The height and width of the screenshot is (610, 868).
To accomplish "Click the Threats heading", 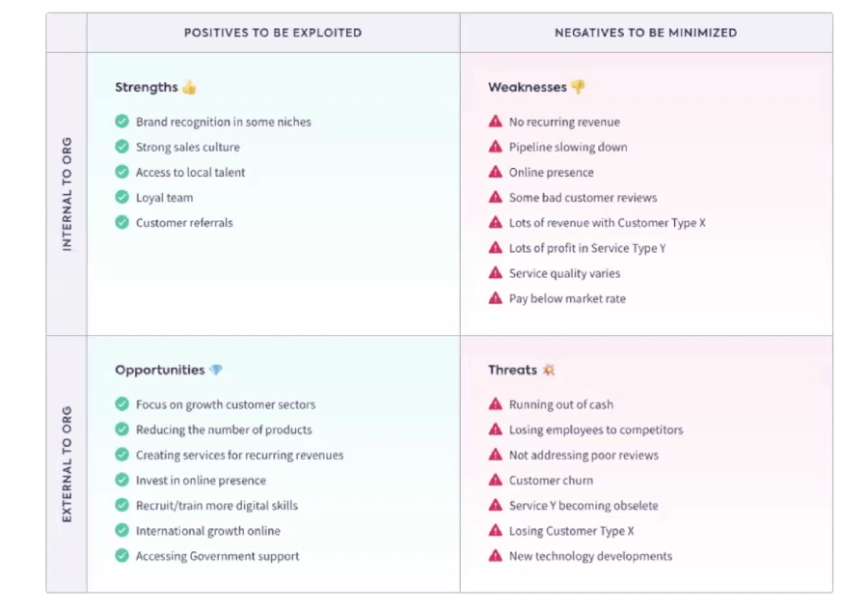I will pyautogui.click(x=512, y=371).
